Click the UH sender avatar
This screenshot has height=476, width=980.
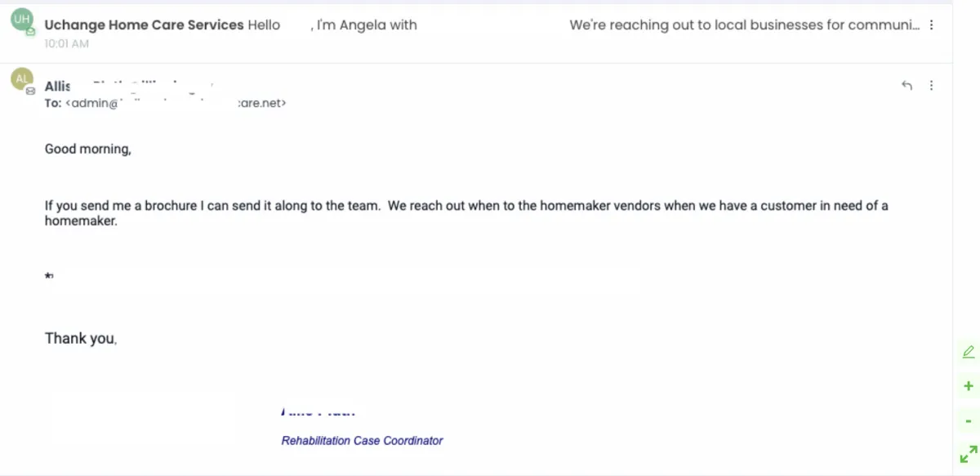pyautogui.click(x=21, y=20)
